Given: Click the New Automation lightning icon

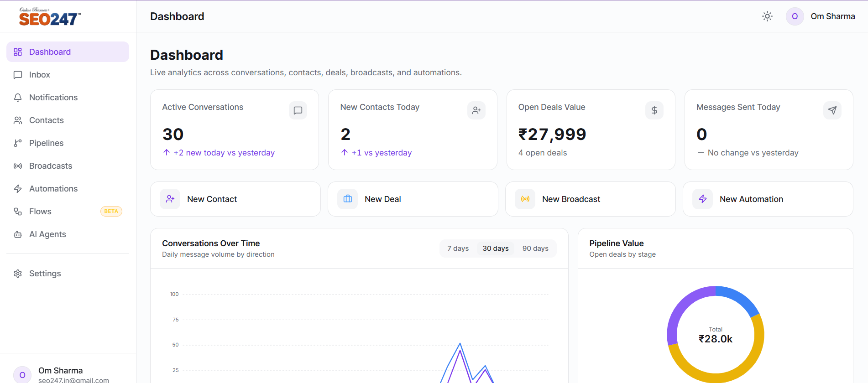Looking at the screenshot, I should [x=703, y=199].
